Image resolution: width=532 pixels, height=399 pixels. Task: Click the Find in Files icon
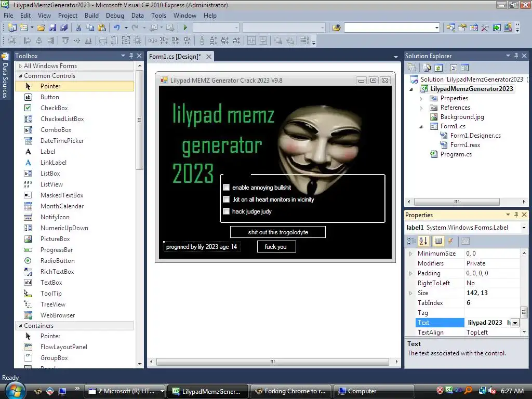pos(336,28)
